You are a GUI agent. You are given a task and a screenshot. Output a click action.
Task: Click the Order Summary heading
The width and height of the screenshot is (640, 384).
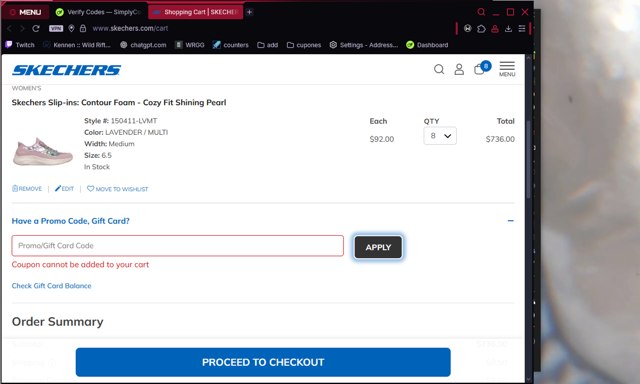pos(58,322)
